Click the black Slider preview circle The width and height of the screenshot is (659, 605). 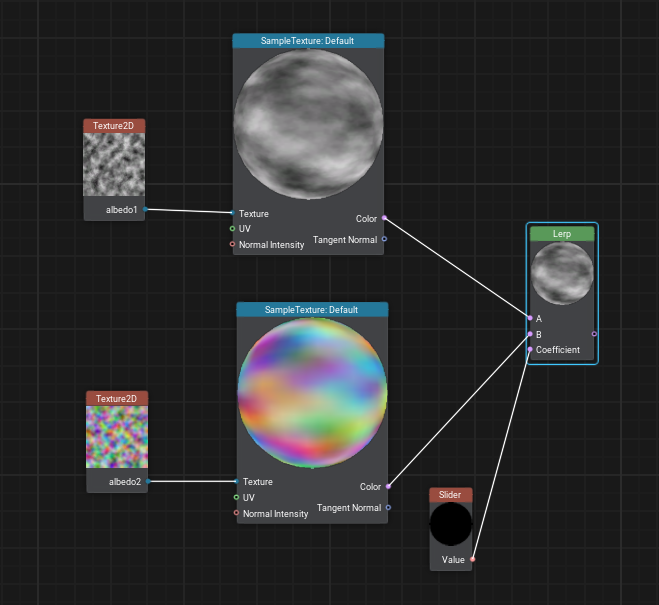[451, 524]
